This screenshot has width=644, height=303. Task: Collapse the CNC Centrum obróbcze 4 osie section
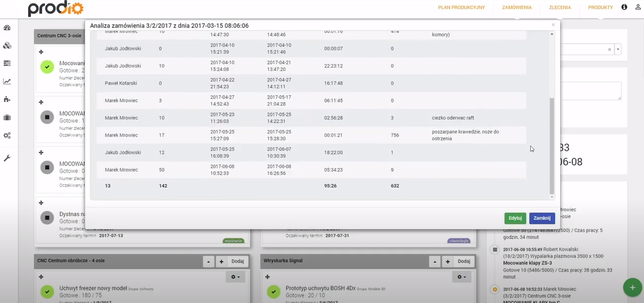208,261
